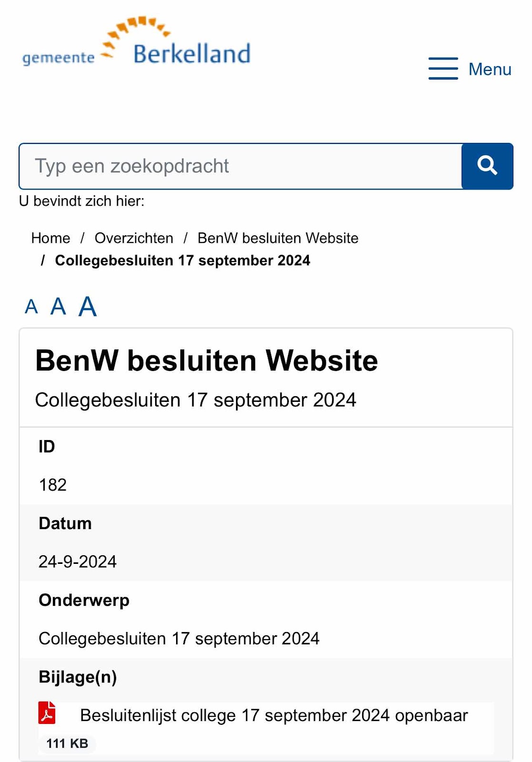Click the 111 KB file size badge
532x762 pixels.
pos(67,743)
